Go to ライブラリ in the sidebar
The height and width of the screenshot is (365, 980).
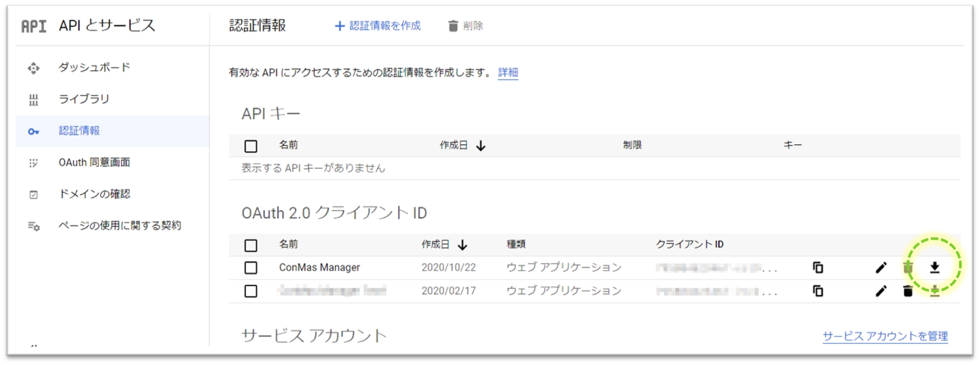[84, 99]
